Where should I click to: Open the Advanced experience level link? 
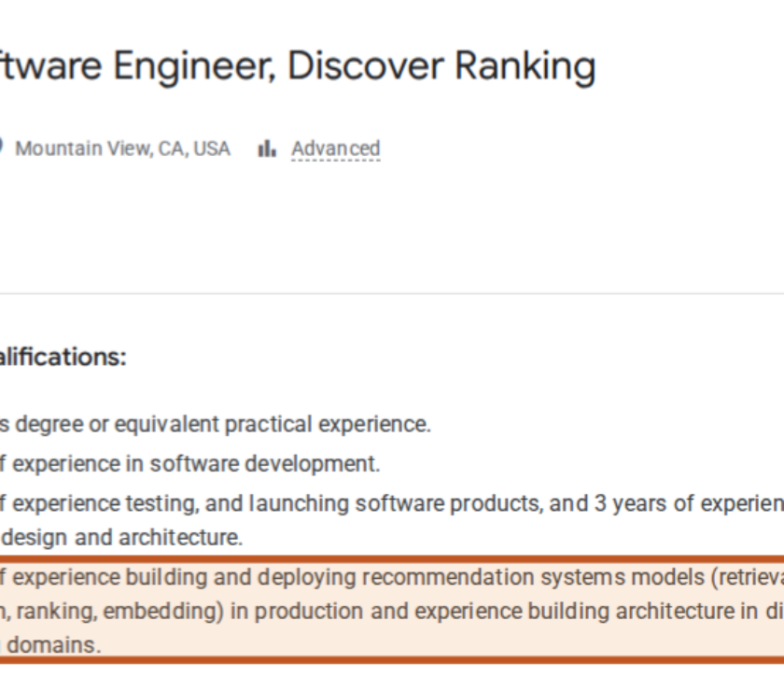335,148
